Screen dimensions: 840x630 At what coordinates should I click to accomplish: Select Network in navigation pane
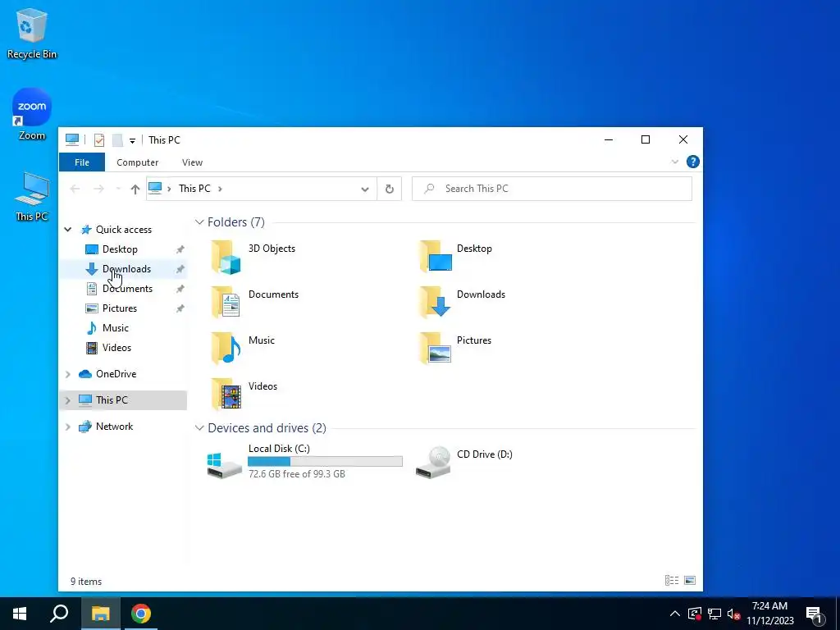pyautogui.click(x=114, y=427)
